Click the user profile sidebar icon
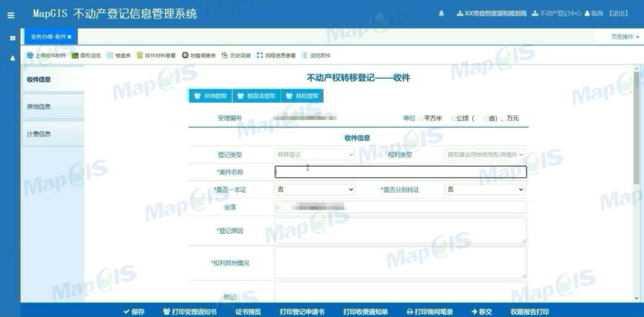This screenshot has width=644, height=317. click(x=13, y=58)
